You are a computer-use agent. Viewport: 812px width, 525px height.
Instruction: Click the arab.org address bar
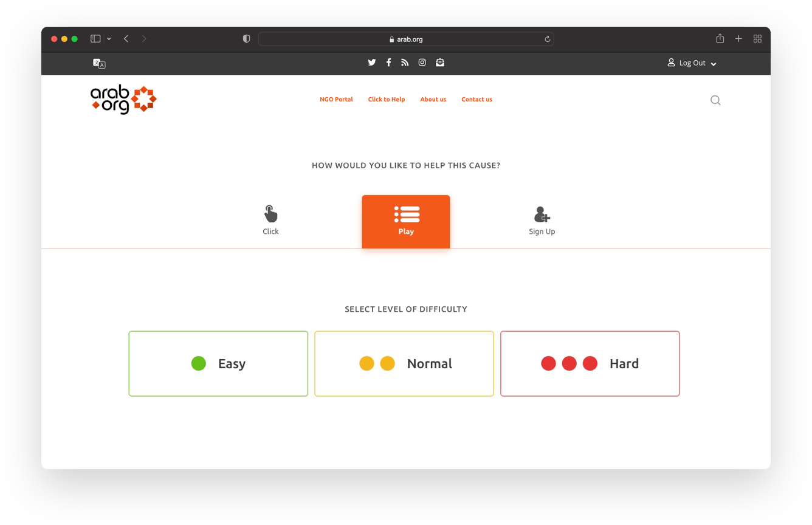tap(405, 39)
